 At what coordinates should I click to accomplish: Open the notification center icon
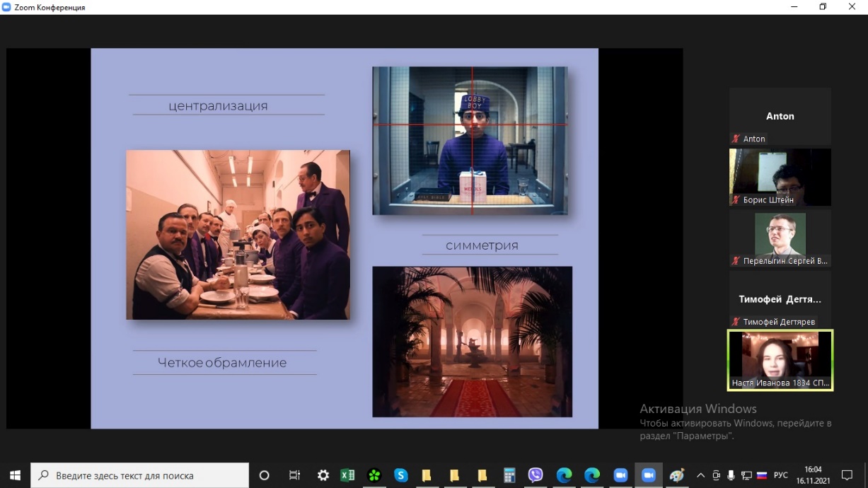pos(847,475)
